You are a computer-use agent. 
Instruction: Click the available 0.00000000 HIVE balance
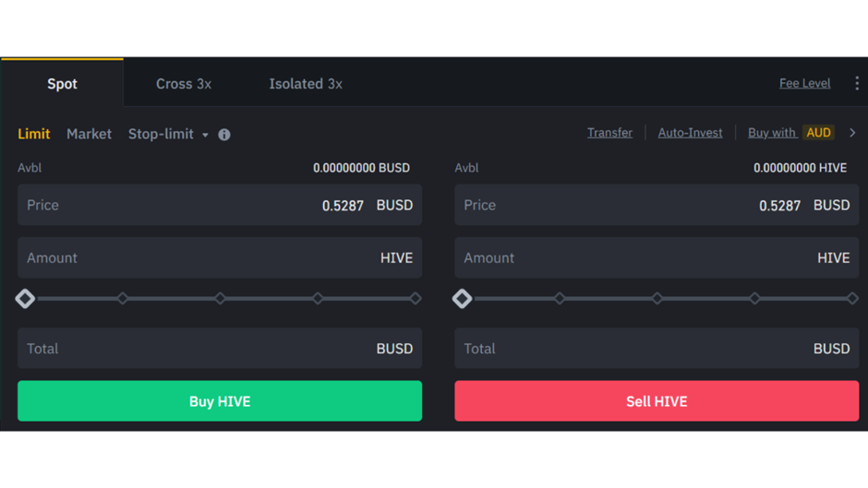[800, 168]
